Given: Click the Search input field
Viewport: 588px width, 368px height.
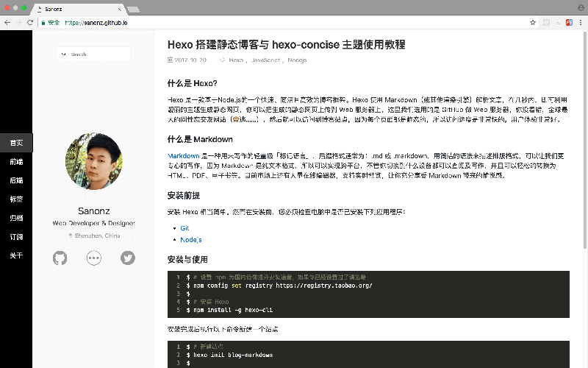Looking at the screenshot, I should point(94,54).
